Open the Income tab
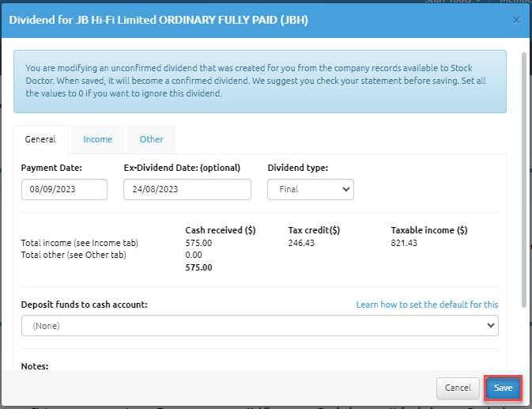Viewport: 532px width, 409px height. 98,139
